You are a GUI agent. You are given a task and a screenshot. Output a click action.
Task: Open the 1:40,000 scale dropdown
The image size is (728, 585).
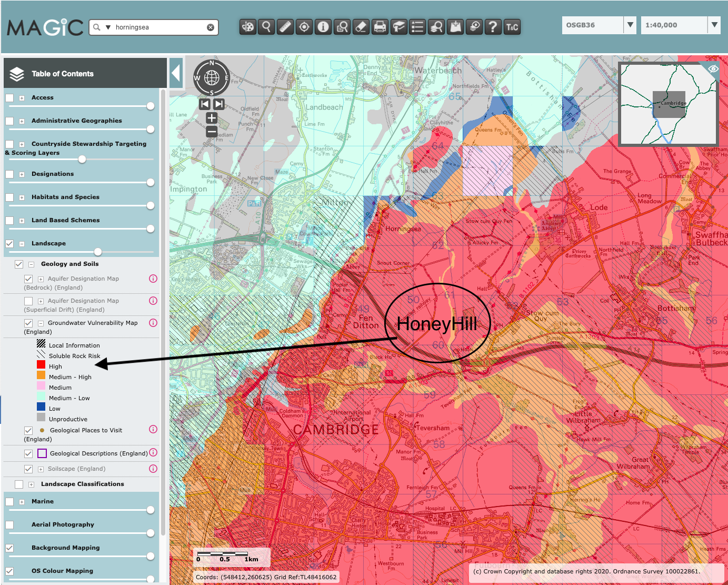click(x=714, y=25)
